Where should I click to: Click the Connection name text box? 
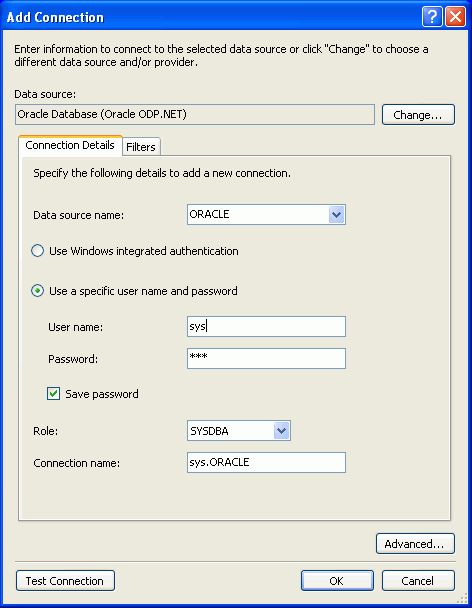266,462
